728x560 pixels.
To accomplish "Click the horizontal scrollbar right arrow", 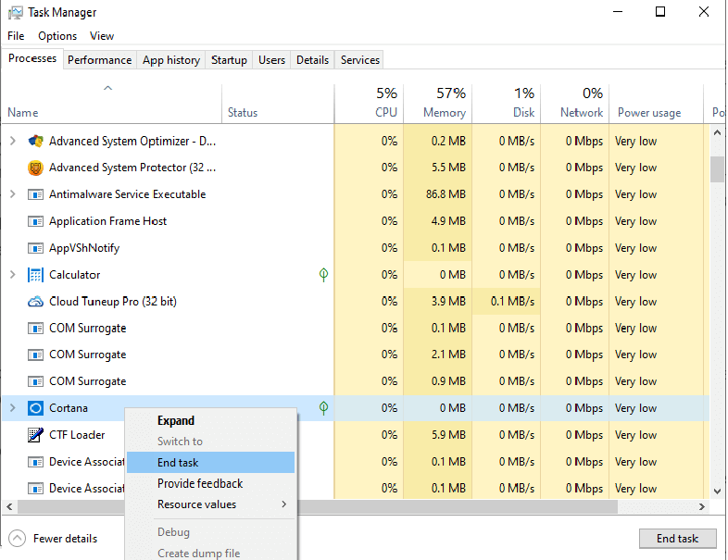I will pyautogui.click(x=702, y=507).
